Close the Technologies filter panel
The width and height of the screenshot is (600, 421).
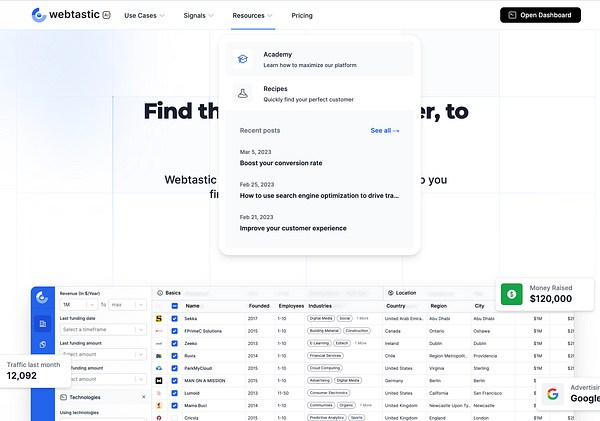[143, 397]
